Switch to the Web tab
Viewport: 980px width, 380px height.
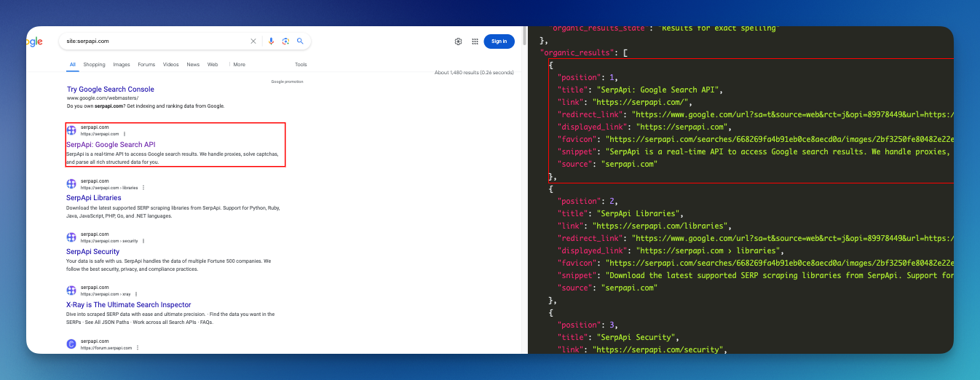tap(213, 64)
